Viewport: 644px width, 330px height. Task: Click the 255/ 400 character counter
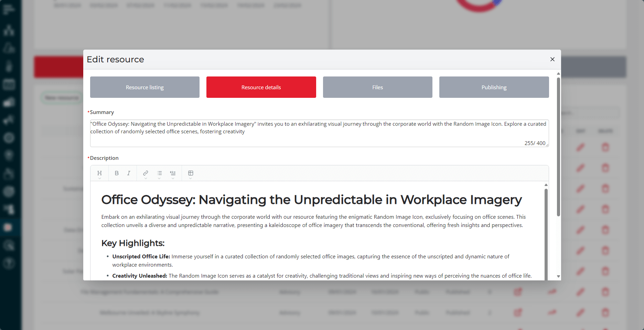coord(535,143)
